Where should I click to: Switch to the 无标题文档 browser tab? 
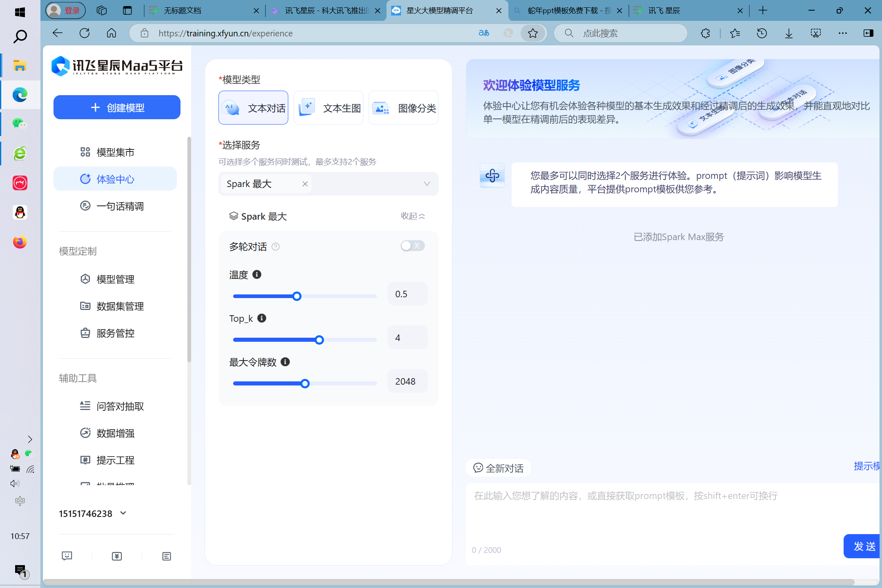click(204, 11)
